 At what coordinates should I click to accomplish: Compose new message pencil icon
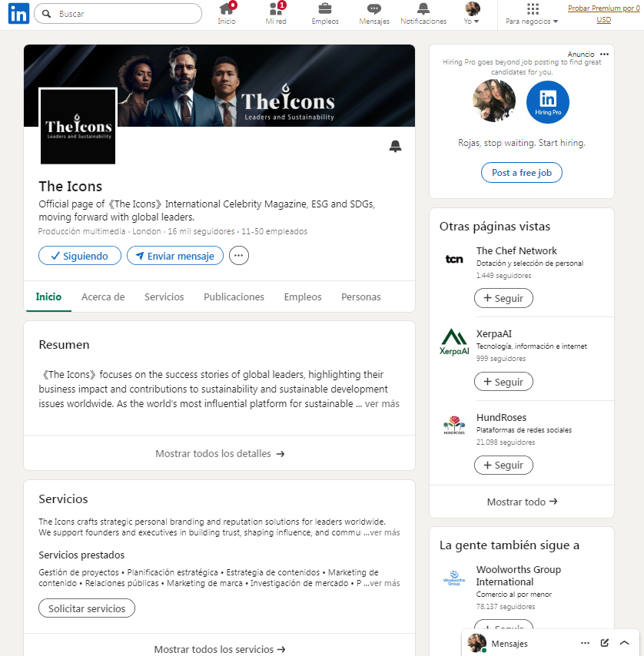pyautogui.click(x=604, y=643)
